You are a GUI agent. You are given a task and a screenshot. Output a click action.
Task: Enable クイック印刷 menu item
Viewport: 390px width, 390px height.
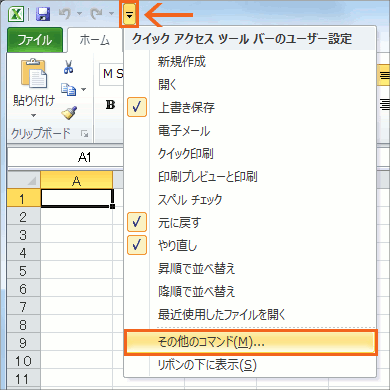coord(250,154)
